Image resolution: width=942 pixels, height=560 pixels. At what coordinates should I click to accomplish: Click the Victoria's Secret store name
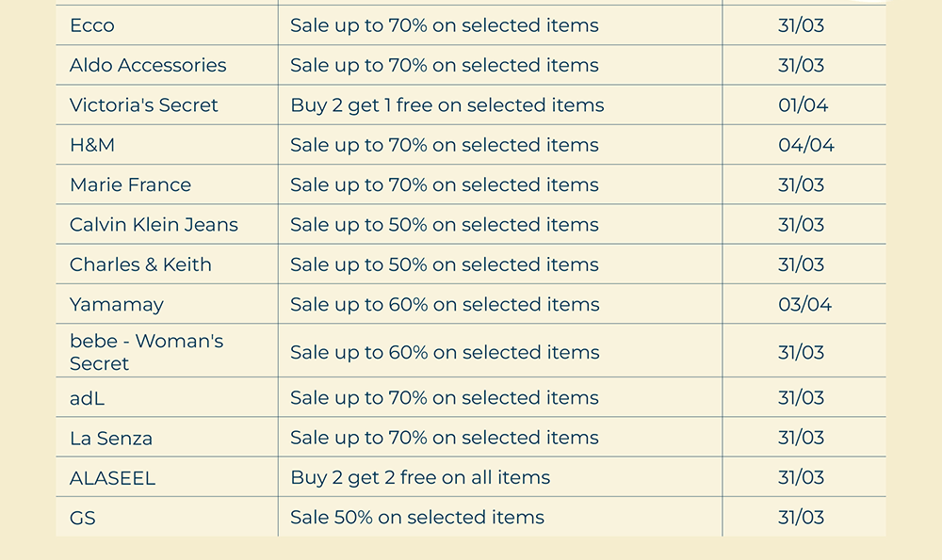pos(144,105)
